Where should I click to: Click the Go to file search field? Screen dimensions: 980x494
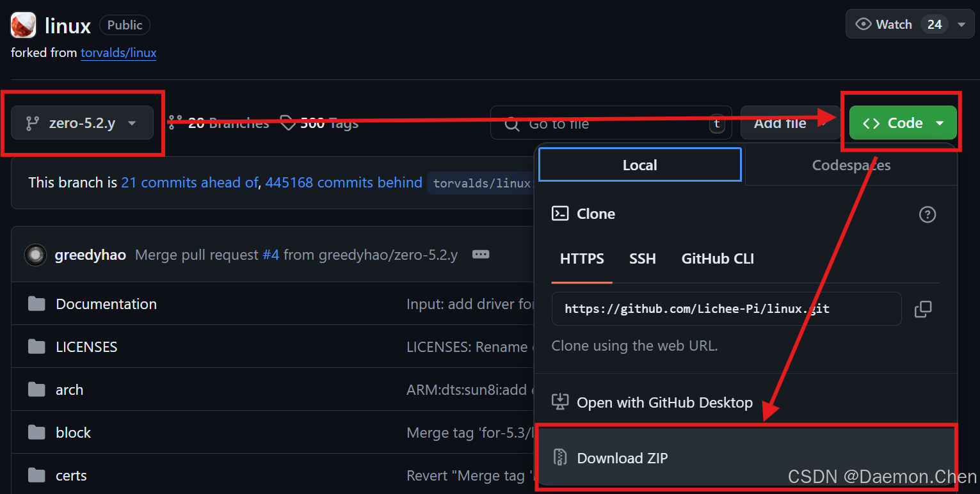coord(608,124)
